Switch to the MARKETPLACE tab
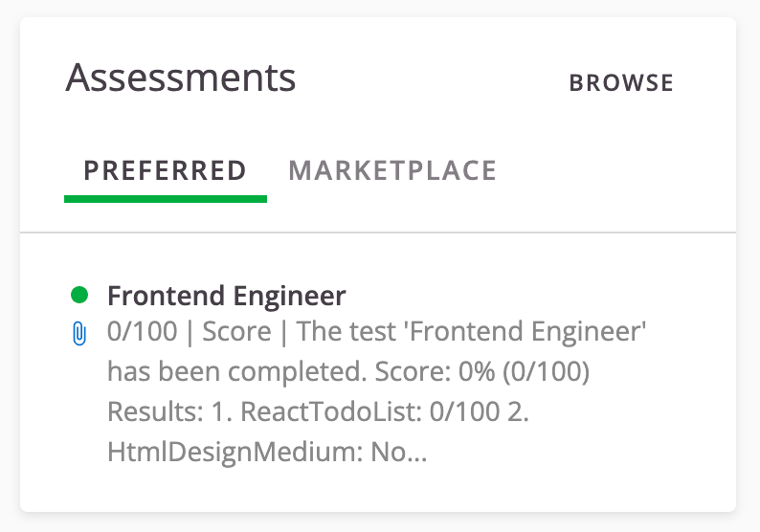The image size is (760, 532). pos(392,171)
